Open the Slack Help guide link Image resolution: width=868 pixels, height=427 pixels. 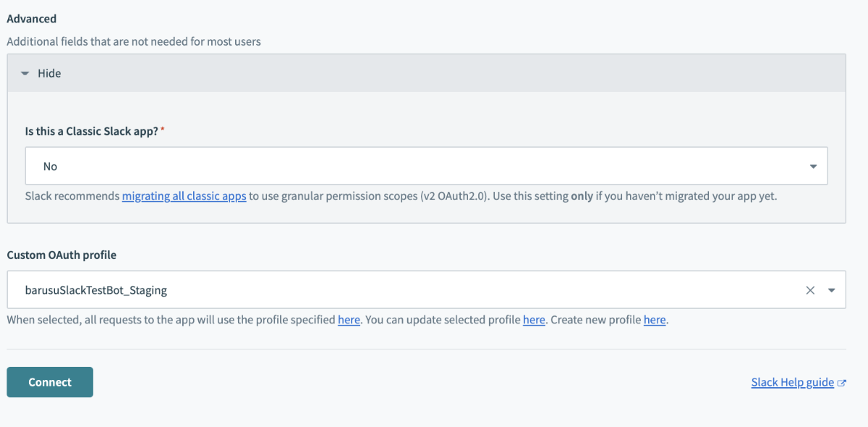click(793, 382)
